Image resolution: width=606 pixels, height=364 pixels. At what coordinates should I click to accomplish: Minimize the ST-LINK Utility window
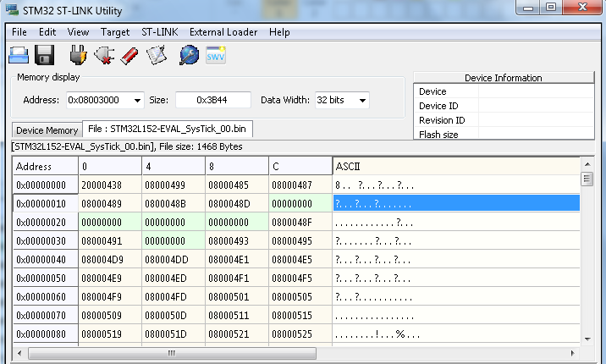[x=529, y=7]
